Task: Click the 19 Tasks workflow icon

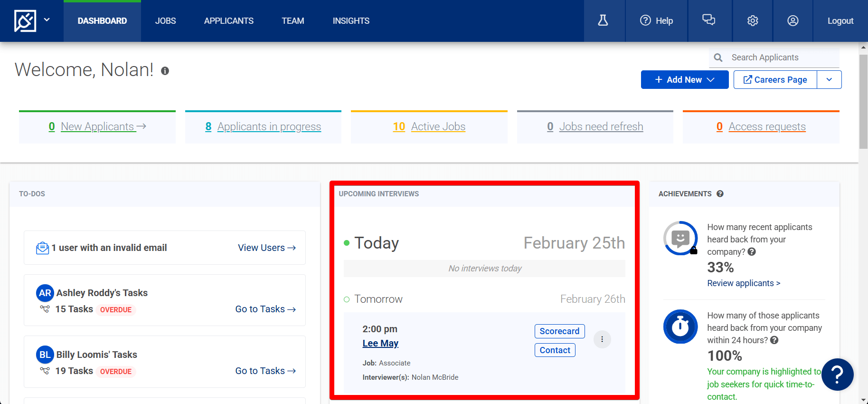Action: coord(45,371)
